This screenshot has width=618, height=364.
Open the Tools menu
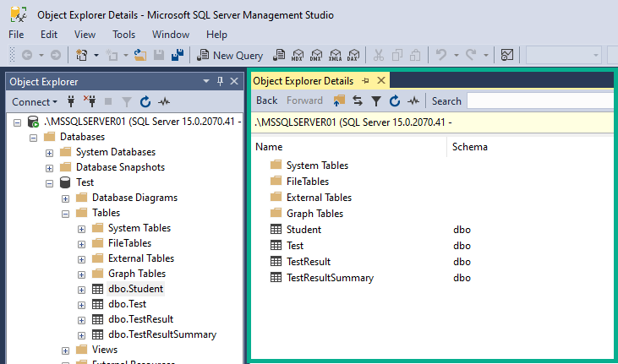click(x=123, y=35)
